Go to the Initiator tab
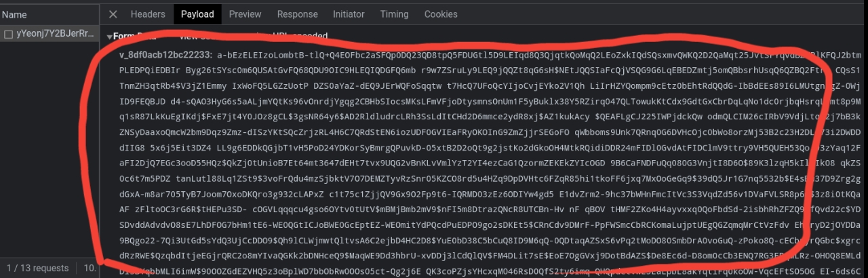 (349, 14)
